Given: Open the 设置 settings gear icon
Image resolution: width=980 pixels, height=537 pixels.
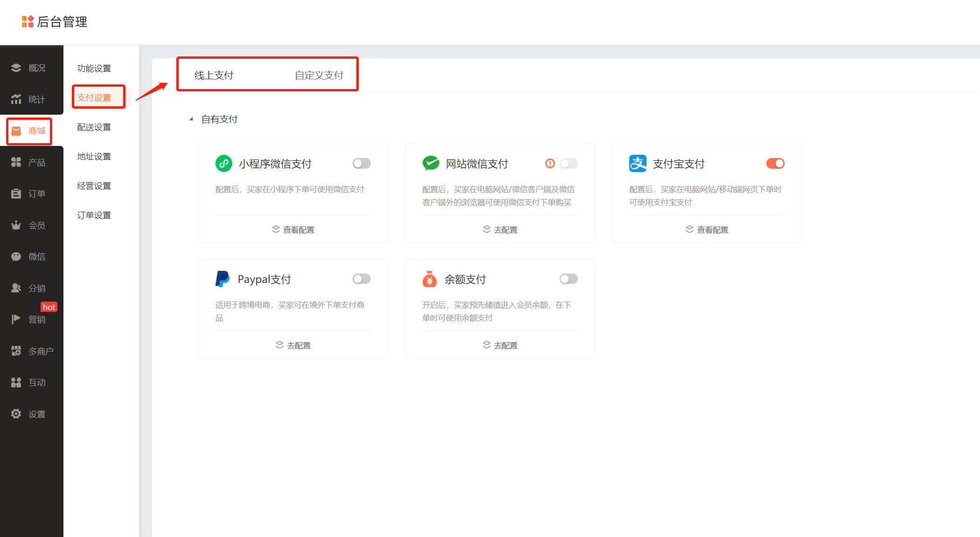Looking at the screenshot, I should coord(16,413).
